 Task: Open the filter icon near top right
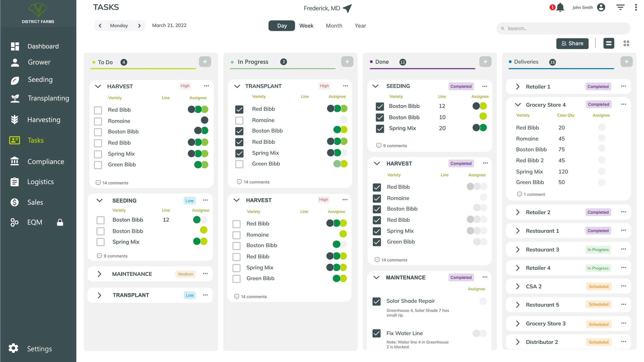pyautogui.click(x=620, y=7)
